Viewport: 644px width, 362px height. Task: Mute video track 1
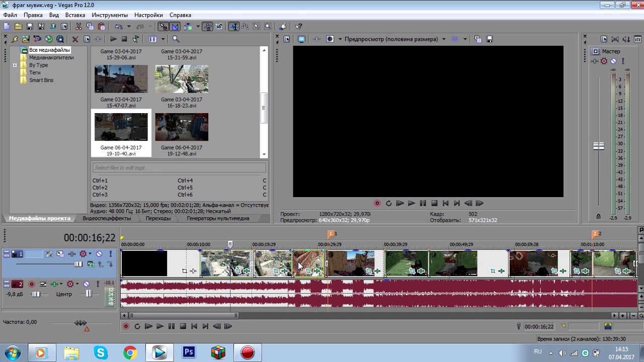[99, 254]
